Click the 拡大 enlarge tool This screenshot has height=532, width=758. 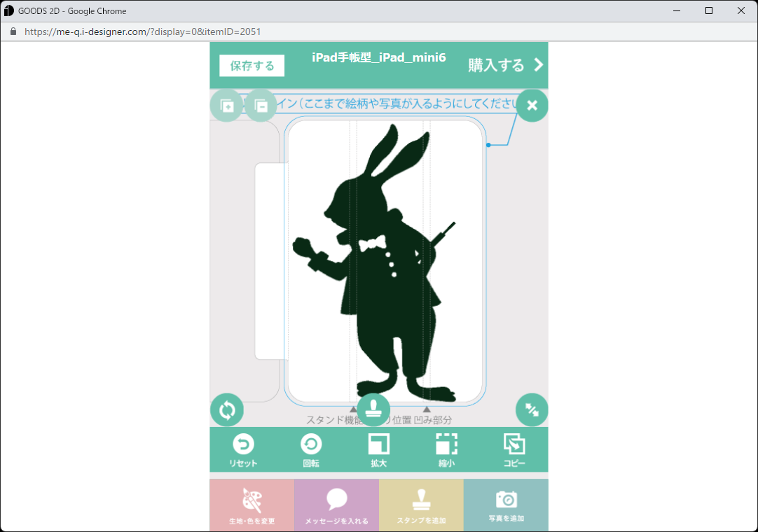coord(378,450)
